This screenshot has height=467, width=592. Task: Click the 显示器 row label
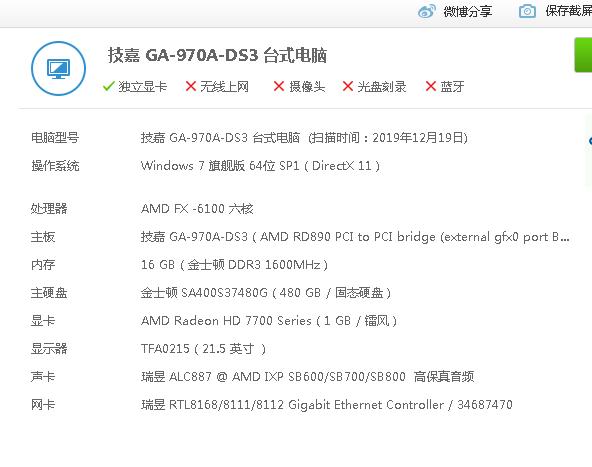(49, 348)
